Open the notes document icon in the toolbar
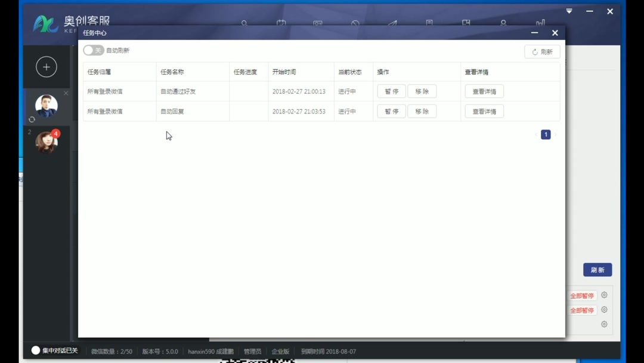This screenshot has width=644, height=363. (x=429, y=23)
